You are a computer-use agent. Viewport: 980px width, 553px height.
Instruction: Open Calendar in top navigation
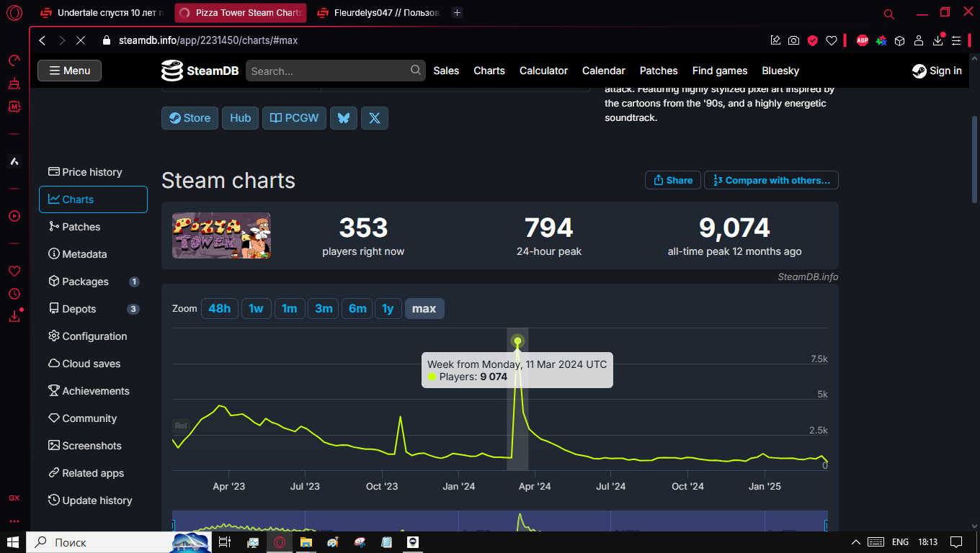tap(604, 71)
